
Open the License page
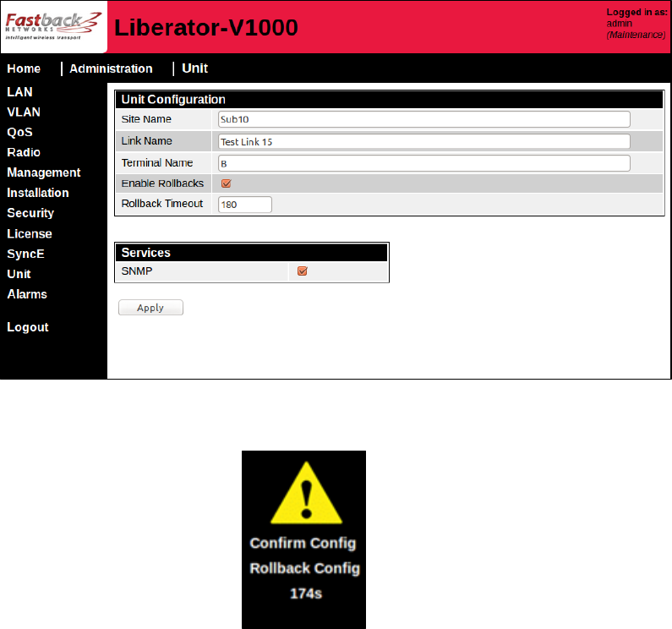[30, 233]
